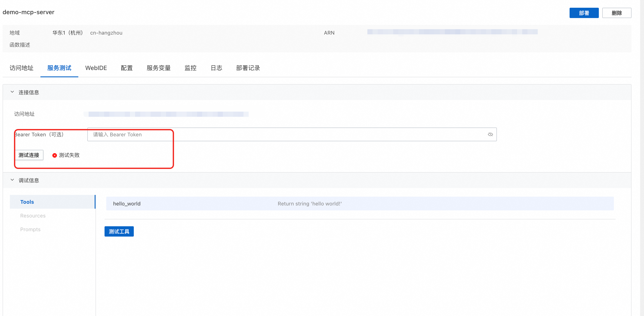This screenshot has width=644, height=316.
Task: Select Prompts in debug sidebar
Action: click(x=30, y=229)
